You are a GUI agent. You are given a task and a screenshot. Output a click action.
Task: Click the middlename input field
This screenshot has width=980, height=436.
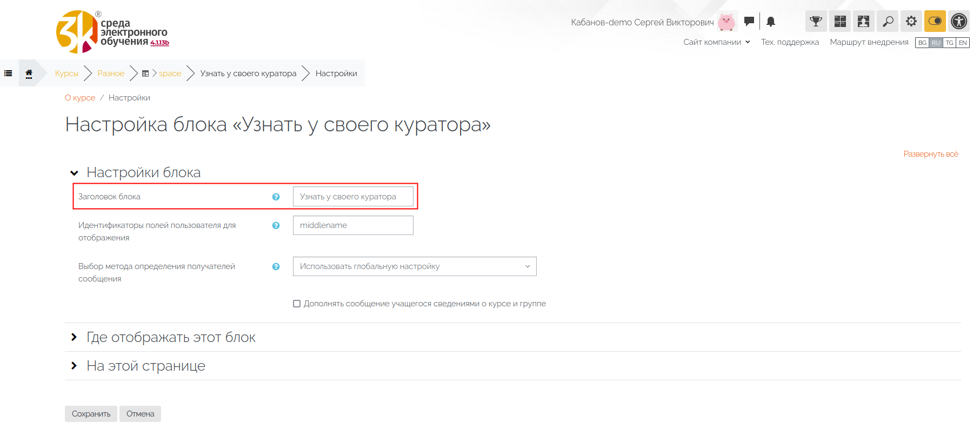(x=353, y=225)
